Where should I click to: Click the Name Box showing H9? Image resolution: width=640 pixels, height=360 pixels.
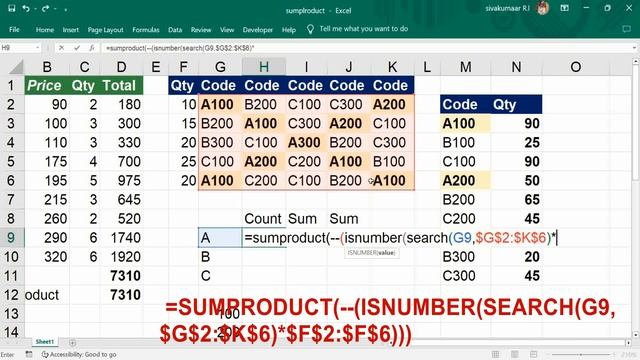point(17,48)
